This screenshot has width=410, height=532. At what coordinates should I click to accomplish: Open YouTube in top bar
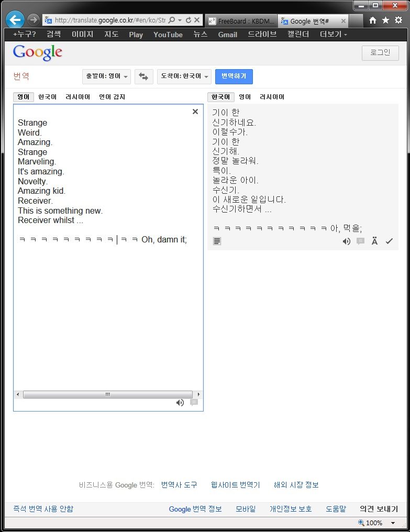point(168,35)
